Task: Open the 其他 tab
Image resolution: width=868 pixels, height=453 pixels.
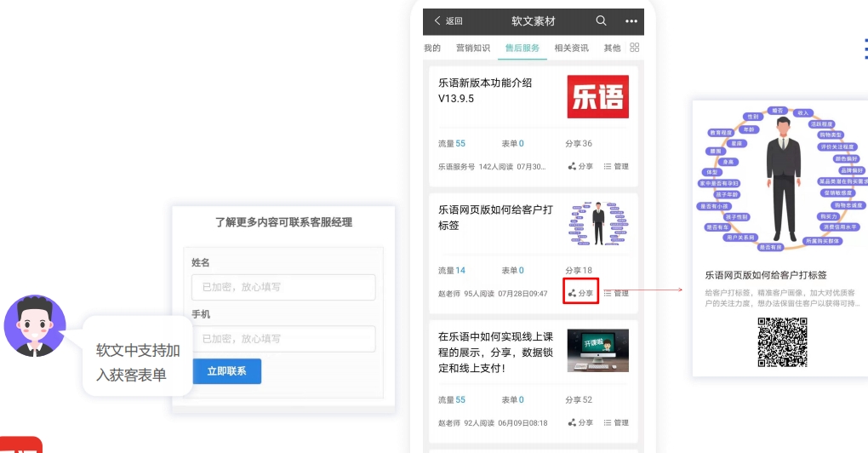Action: [x=612, y=49]
